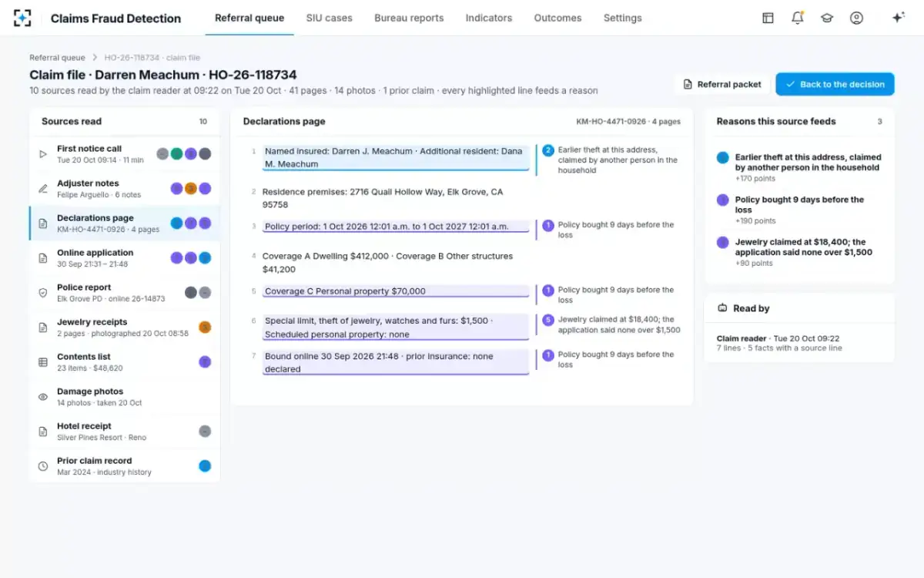
Task: Open the 'Earlier theft at this address' reason
Action: [x=798, y=168]
